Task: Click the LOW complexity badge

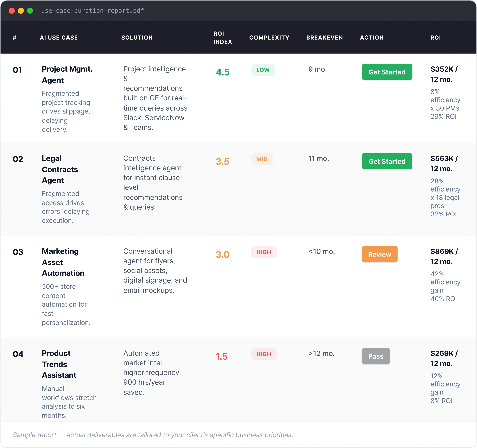Action: (x=263, y=70)
